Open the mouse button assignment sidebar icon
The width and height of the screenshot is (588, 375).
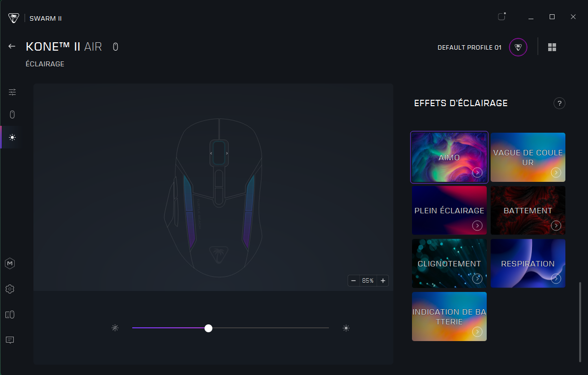tap(12, 115)
